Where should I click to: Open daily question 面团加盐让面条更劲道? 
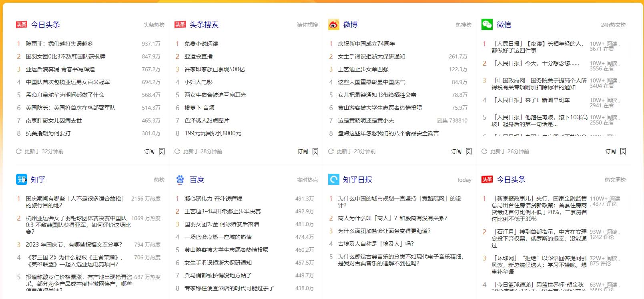(x=384, y=231)
